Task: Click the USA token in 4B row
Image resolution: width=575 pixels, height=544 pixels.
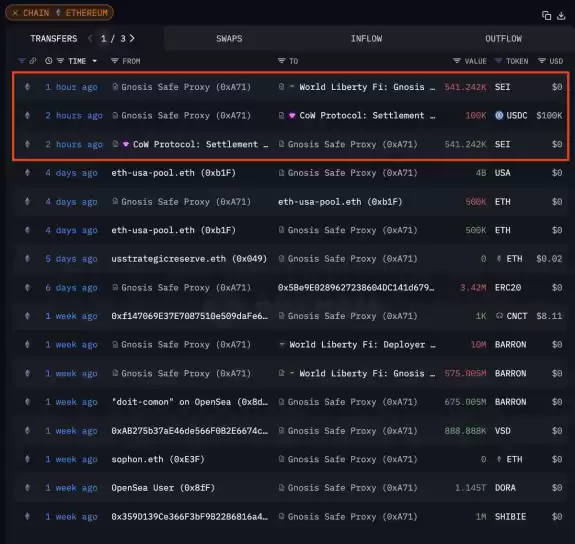Action: tap(502, 173)
